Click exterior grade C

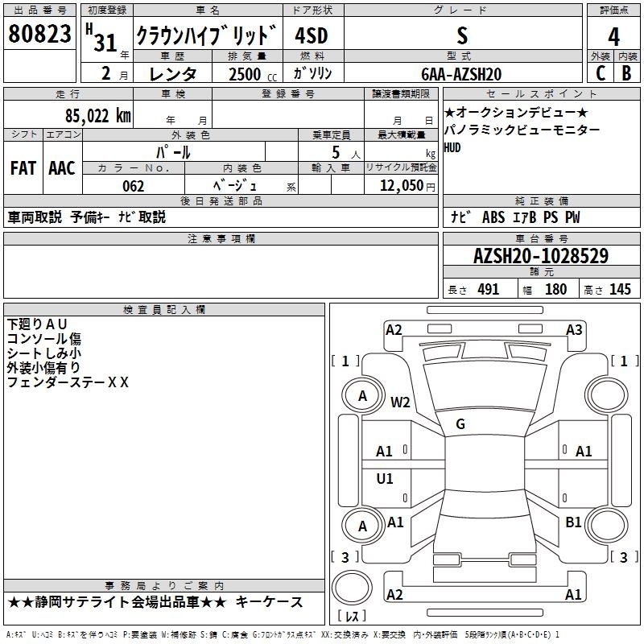pyautogui.click(x=601, y=73)
